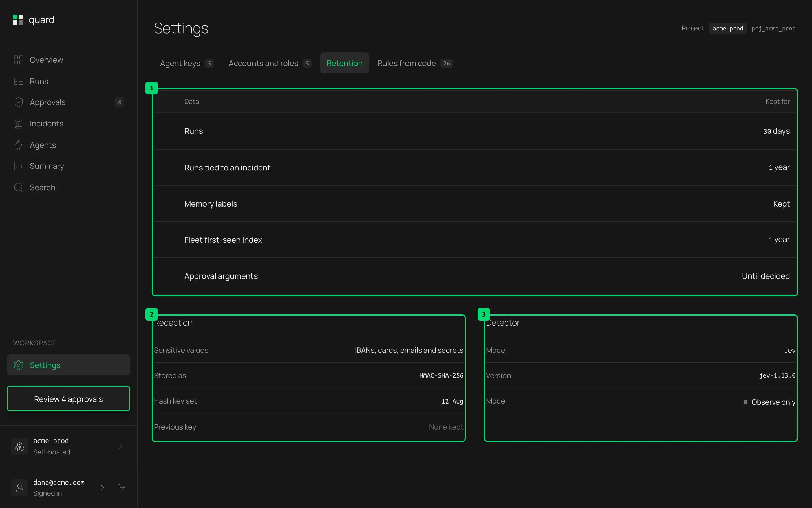Screen dimensions: 812x508
Task: Click the Runs list icon in sidebar
Action: (18, 81)
